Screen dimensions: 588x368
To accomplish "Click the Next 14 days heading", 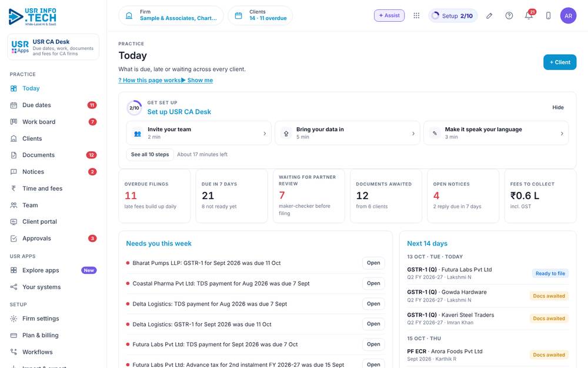I will coord(427,243).
